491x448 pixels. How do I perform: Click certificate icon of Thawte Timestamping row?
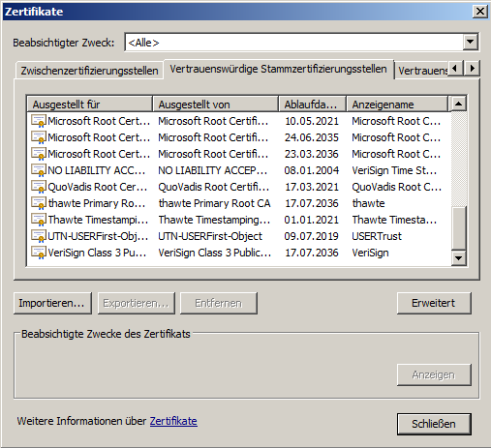(38, 220)
